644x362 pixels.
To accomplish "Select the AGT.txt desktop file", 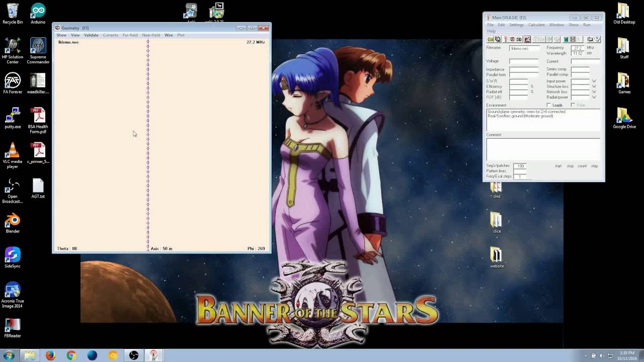I will tap(38, 188).
